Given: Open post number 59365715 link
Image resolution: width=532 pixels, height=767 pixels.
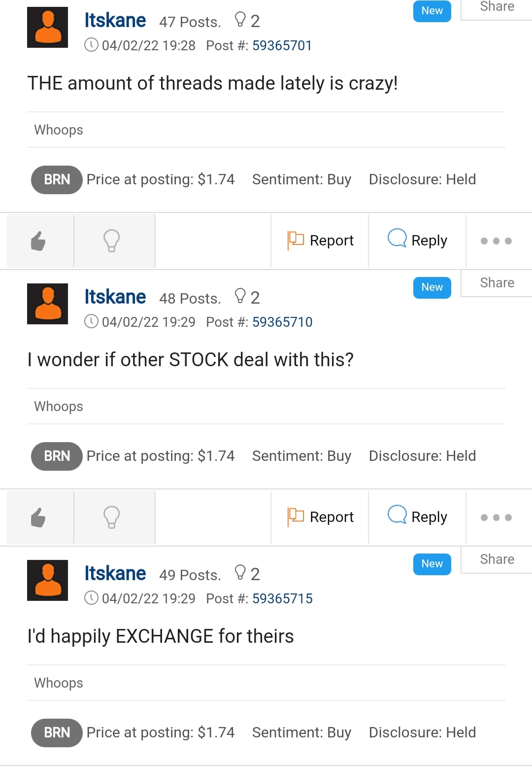Looking at the screenshot, I should tap(282, 599).
